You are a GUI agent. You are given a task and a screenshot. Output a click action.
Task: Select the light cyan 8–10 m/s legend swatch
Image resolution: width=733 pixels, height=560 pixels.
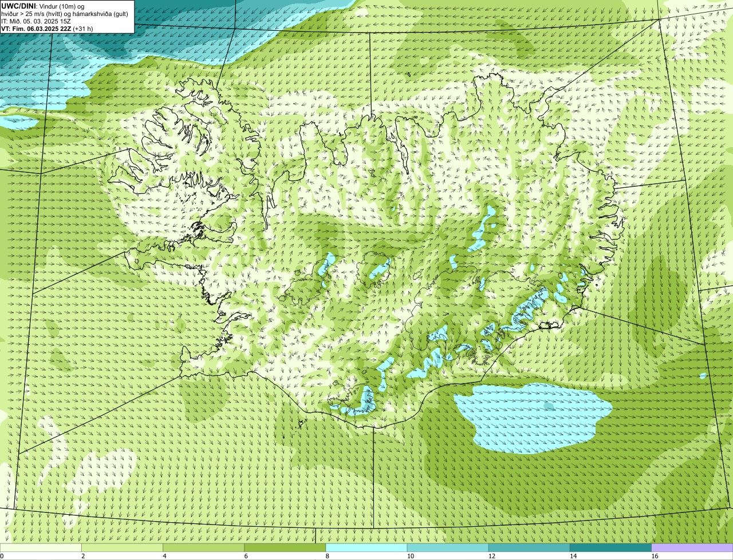pos(366,547)
